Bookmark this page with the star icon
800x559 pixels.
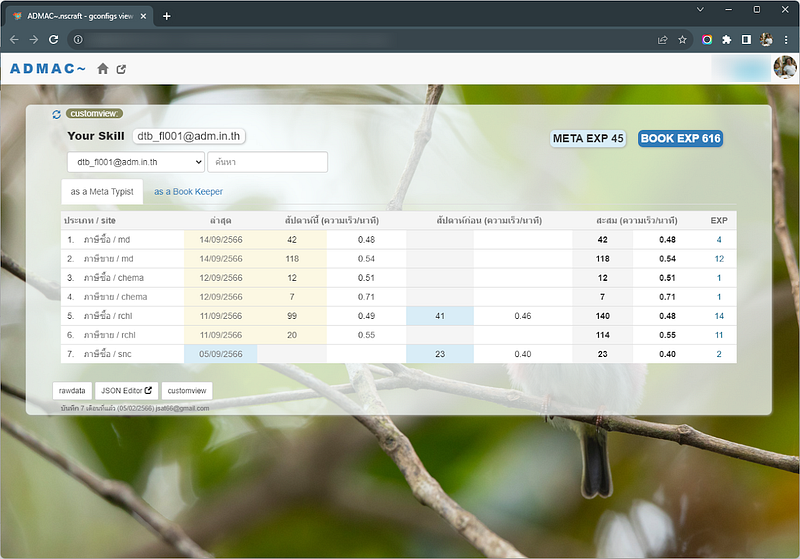point(682,40)
